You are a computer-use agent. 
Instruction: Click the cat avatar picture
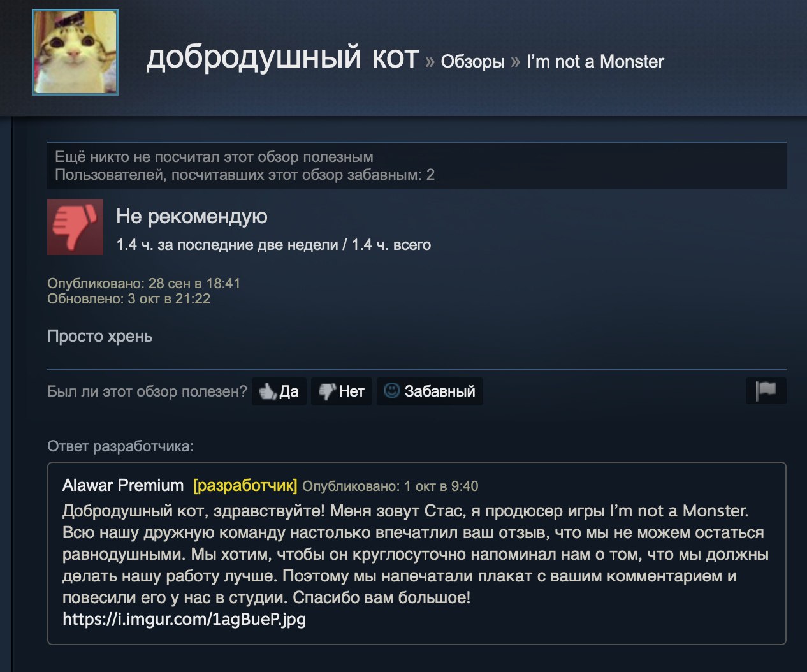(x=75, y=52)
